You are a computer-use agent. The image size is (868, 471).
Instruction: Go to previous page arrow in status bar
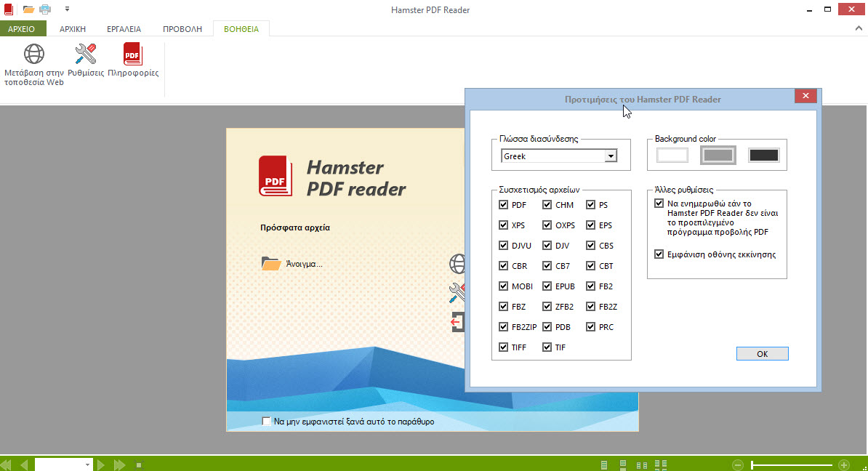tap(24, 465)
